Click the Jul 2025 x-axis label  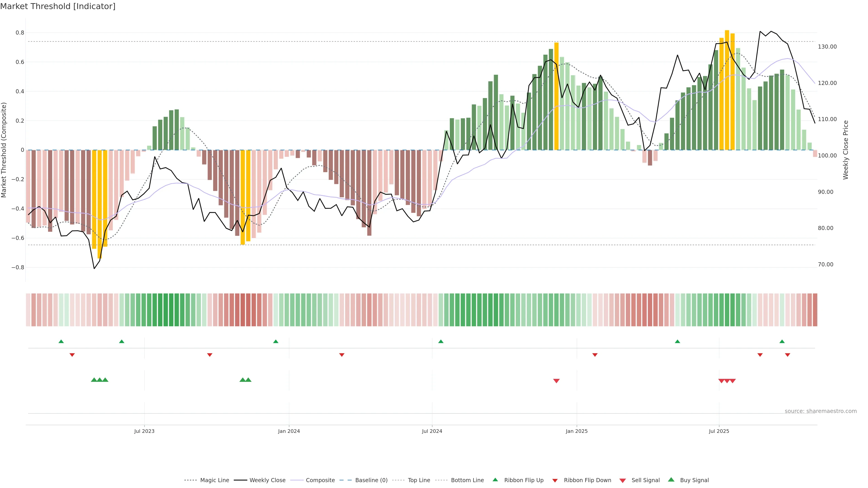click(x=719, y=431)
